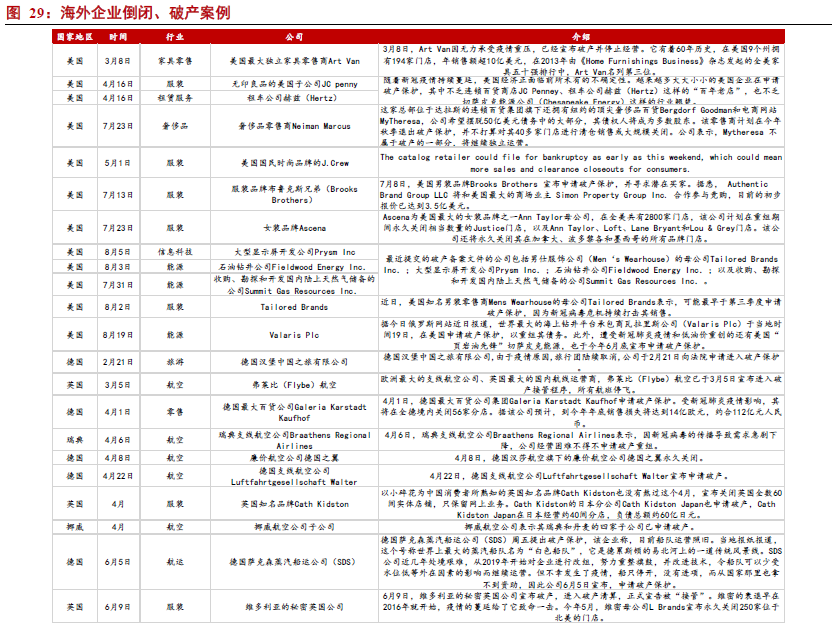Select the '廉价航空公司德国之翼' company cell
The width and height of the screenshot is (837, 623).
coord(294,458)
